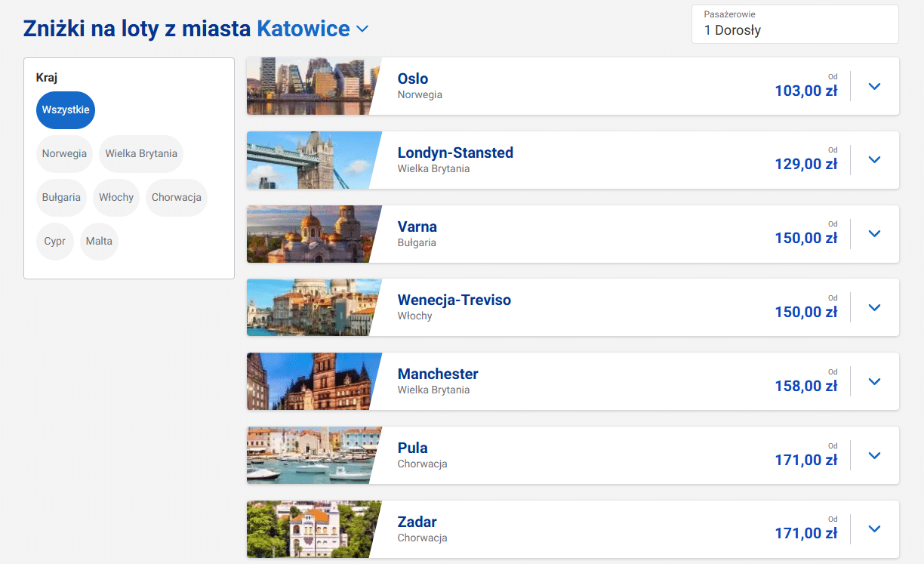The image size is (924, 564).
Task: Choose the Włochy country chip
Action: (x=116, y=198)
